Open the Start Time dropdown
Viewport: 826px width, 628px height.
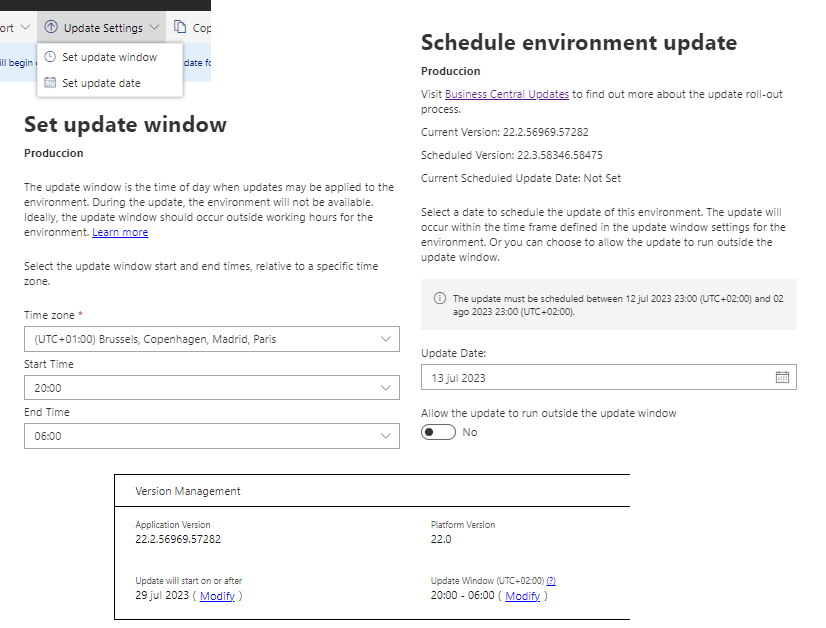tap(386, 388)
